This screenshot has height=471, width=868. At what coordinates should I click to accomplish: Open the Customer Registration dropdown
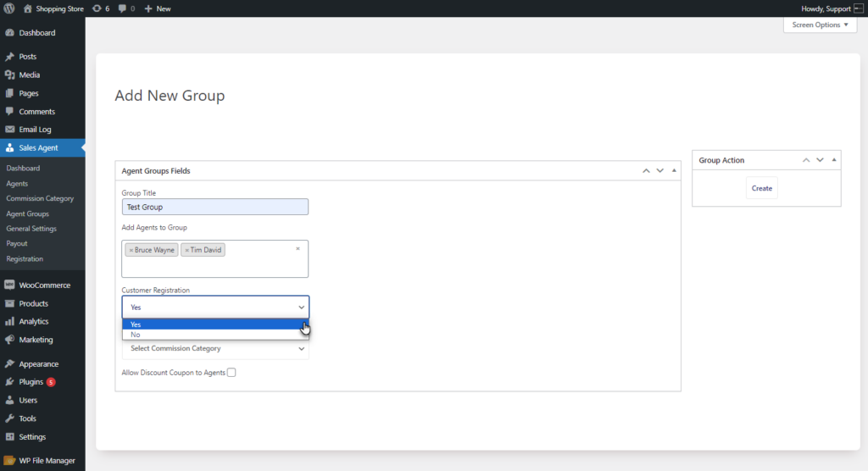pos(215,308)
